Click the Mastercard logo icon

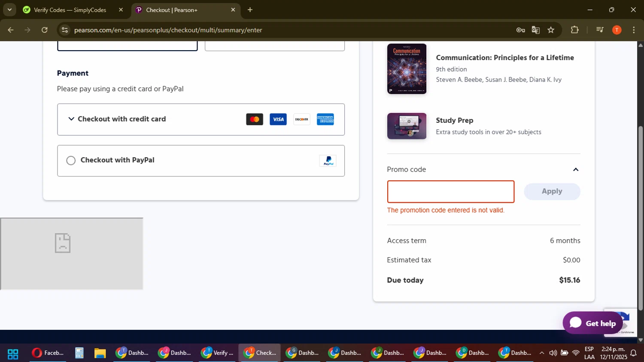[x=255, y=119]
